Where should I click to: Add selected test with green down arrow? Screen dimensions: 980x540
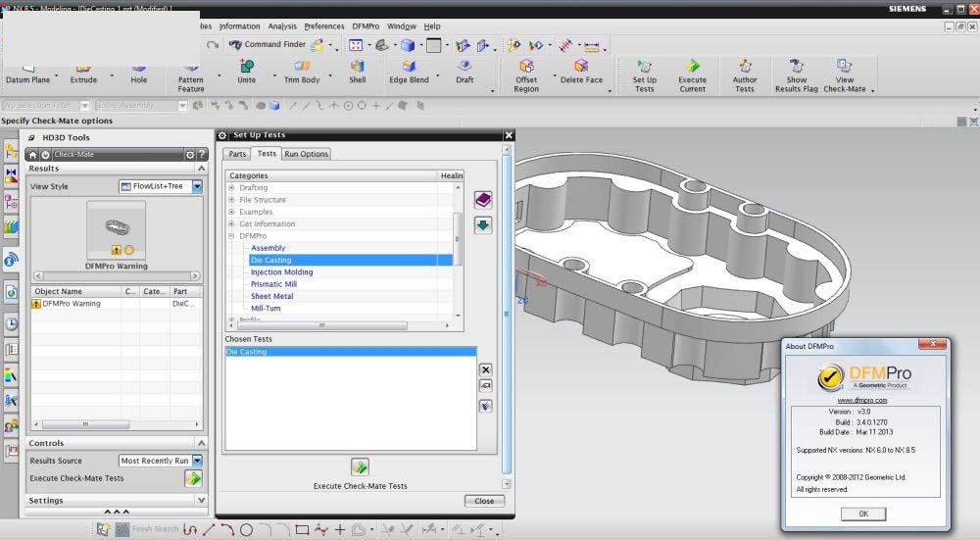click(x=482, y=225)
